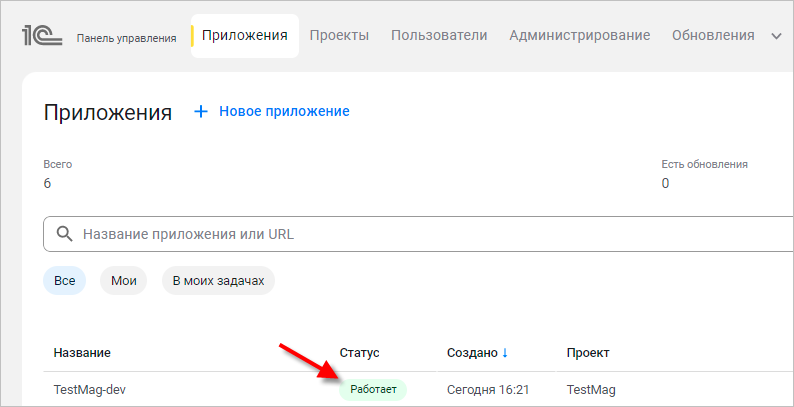Click the plus icon for new application
794x407 pixels.
(x=201, y=111)
